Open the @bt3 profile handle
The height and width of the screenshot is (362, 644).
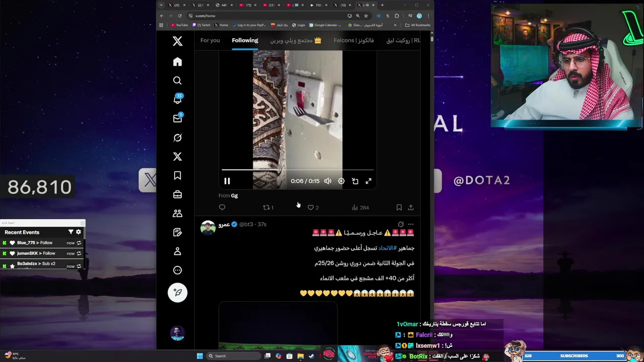(246, 224)
